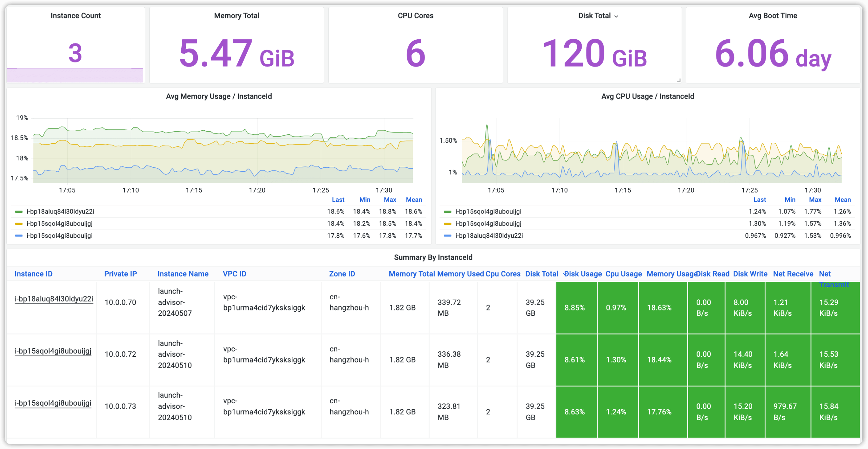Click the CPU Cores panel title
The height and width of the screenshot is (449, 868).
point(416,16)
